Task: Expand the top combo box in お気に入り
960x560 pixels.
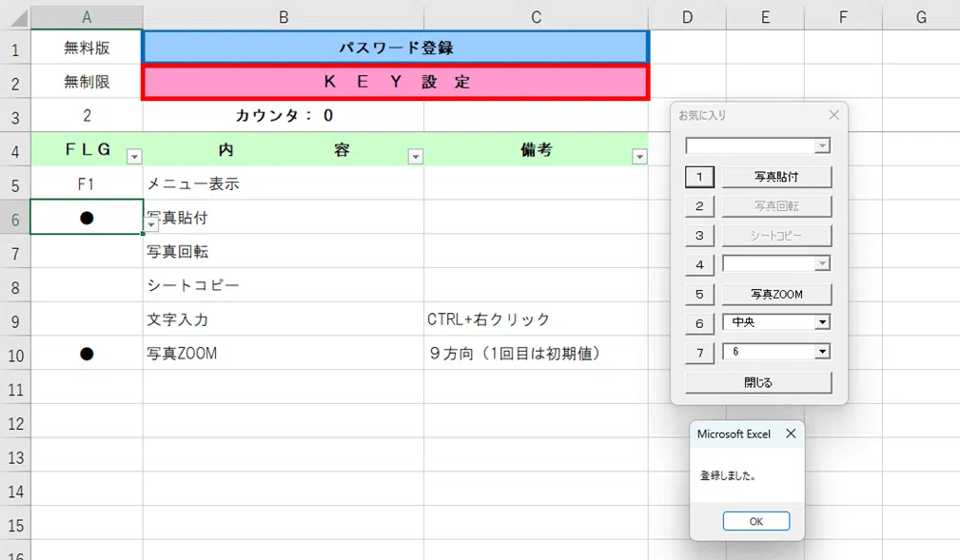Action: click(822, 146)
